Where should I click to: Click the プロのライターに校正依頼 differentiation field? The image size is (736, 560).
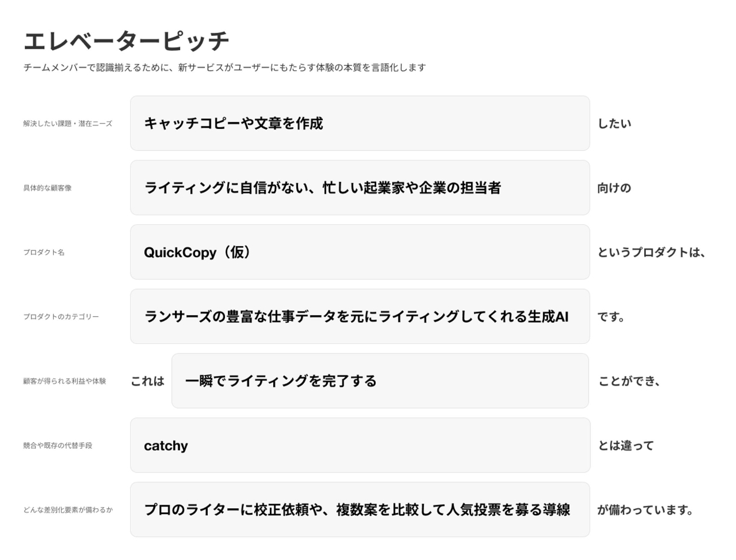359,509
